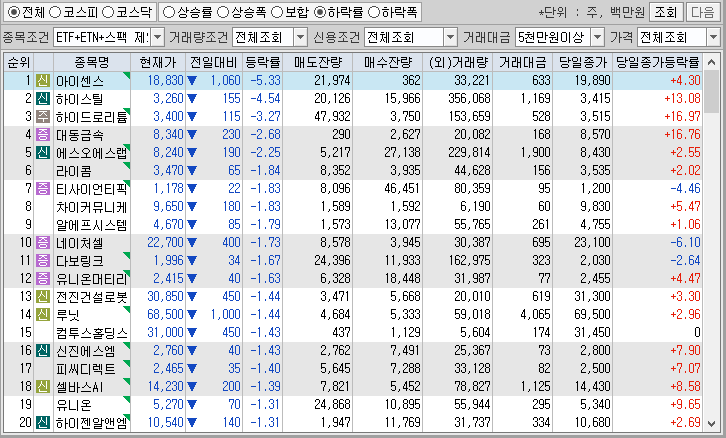The width and height of the screenshot is (726, 438).
Task: Click the 증 badge next to 유니온머티리
Action: (43, 278)
